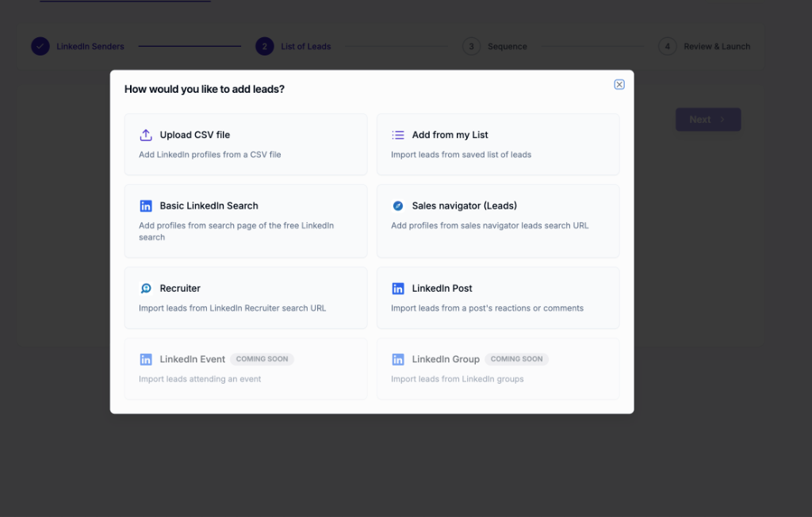This screenshot has width=812, height=517.
Task: Click the LinkedIn logo next to LinkedIn Post
Action: pyautogui.click(x=398, y=288)
